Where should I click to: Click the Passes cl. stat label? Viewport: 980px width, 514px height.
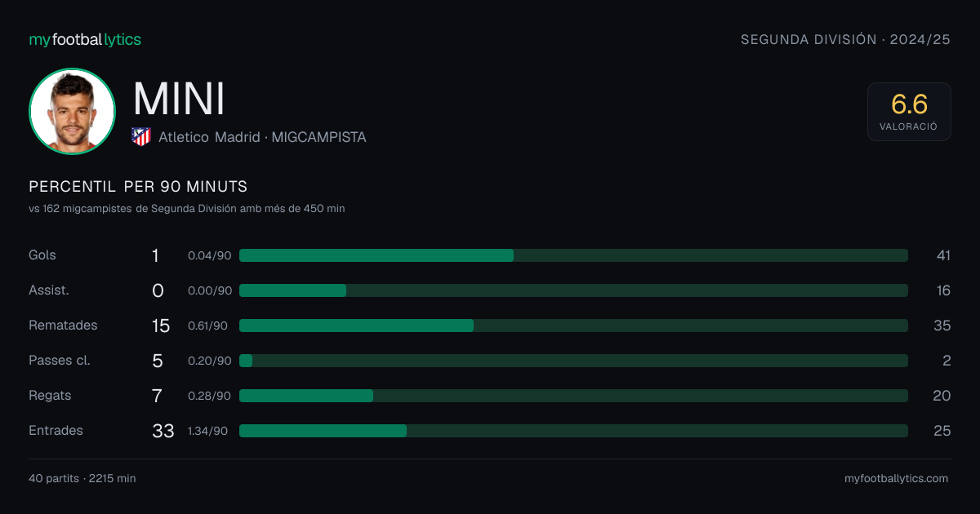point(60,361)
